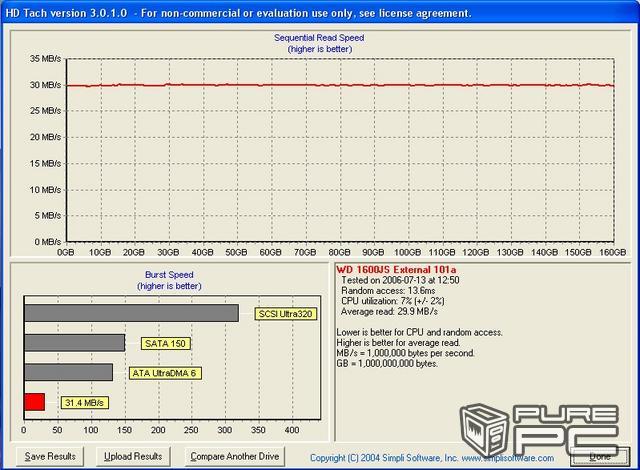Click the SATA 150 label
The height and width of the screenshot is (470, 640).
click(x=165, y=344)
